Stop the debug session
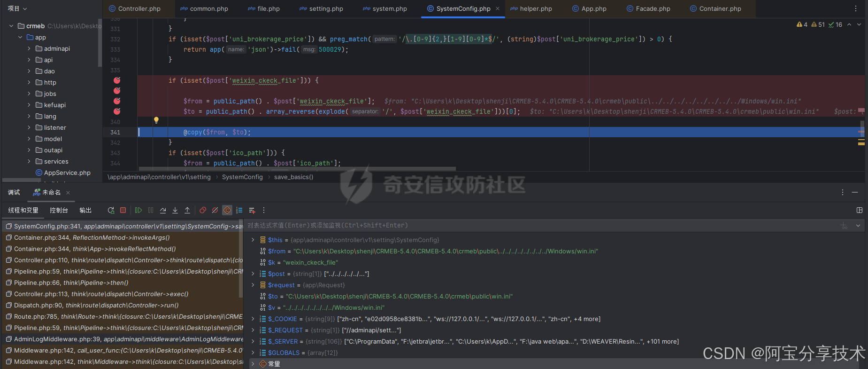Viewport: 868px width, 369px height. [x=123, y=210]
